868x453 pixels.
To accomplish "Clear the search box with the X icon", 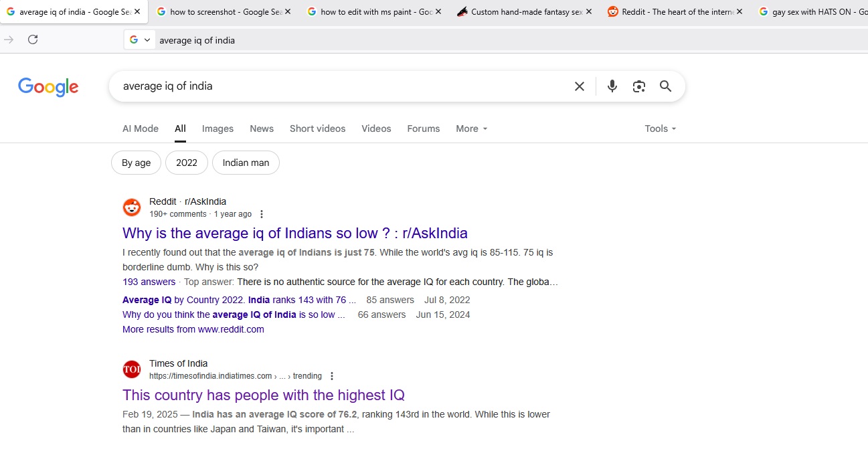I will tap(580, 86).
